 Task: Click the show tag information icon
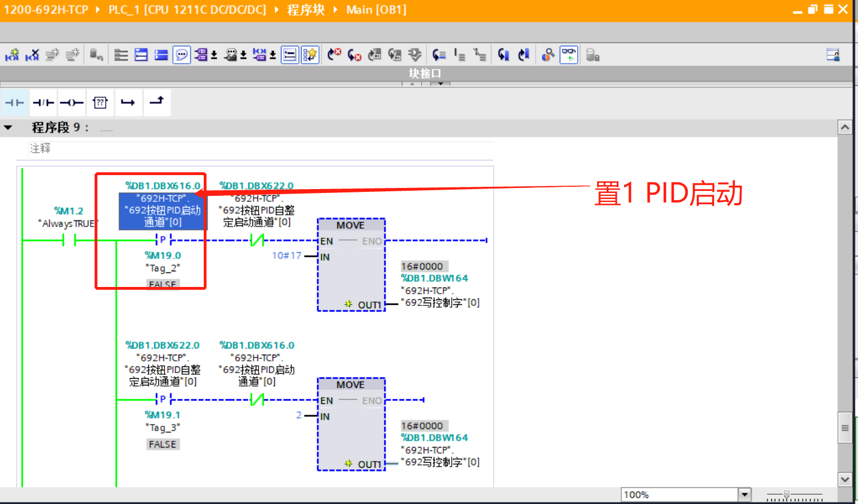231,55
